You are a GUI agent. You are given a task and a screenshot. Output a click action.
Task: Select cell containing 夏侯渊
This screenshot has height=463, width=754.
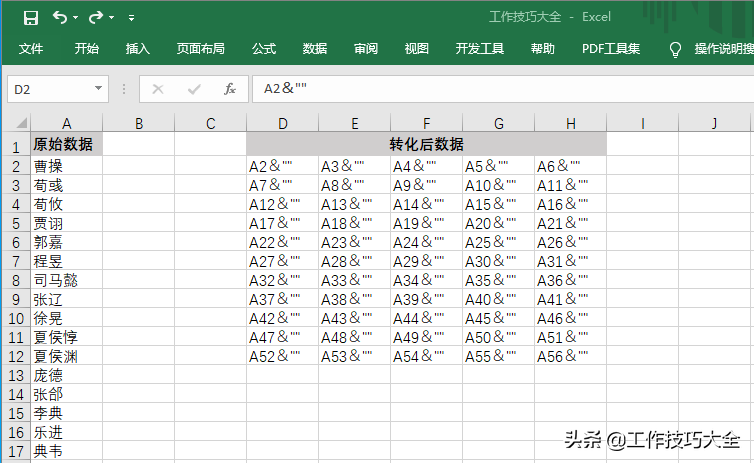click(66, 356)
